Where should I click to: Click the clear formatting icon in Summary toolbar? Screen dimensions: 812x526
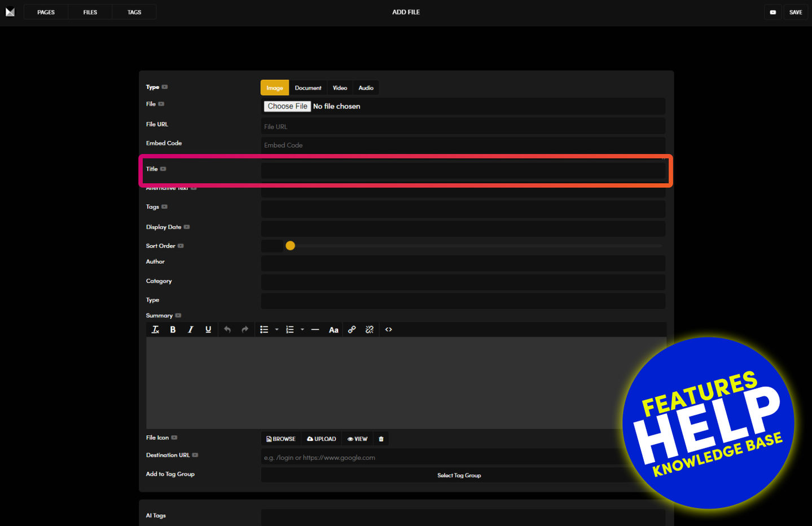(x=155, y=330)
